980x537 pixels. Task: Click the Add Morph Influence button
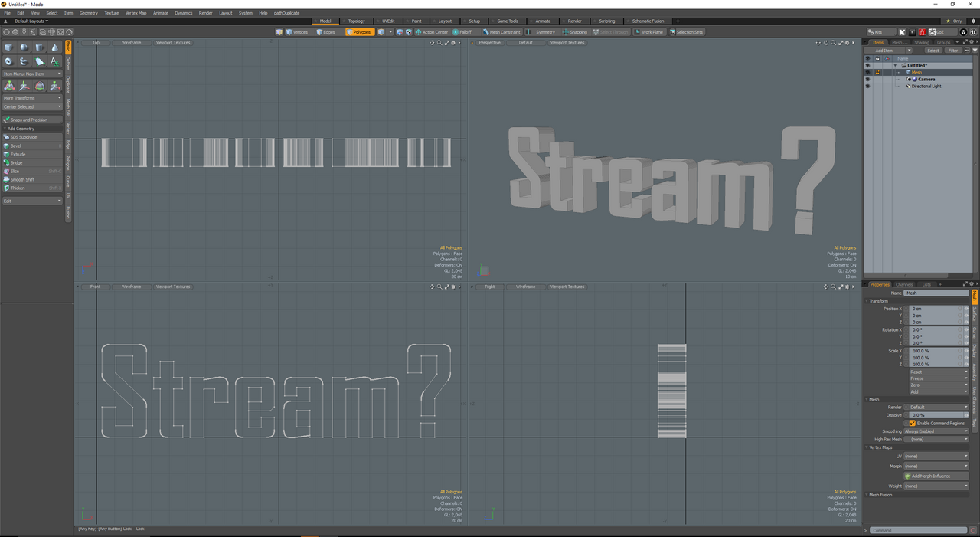(936, 476)
